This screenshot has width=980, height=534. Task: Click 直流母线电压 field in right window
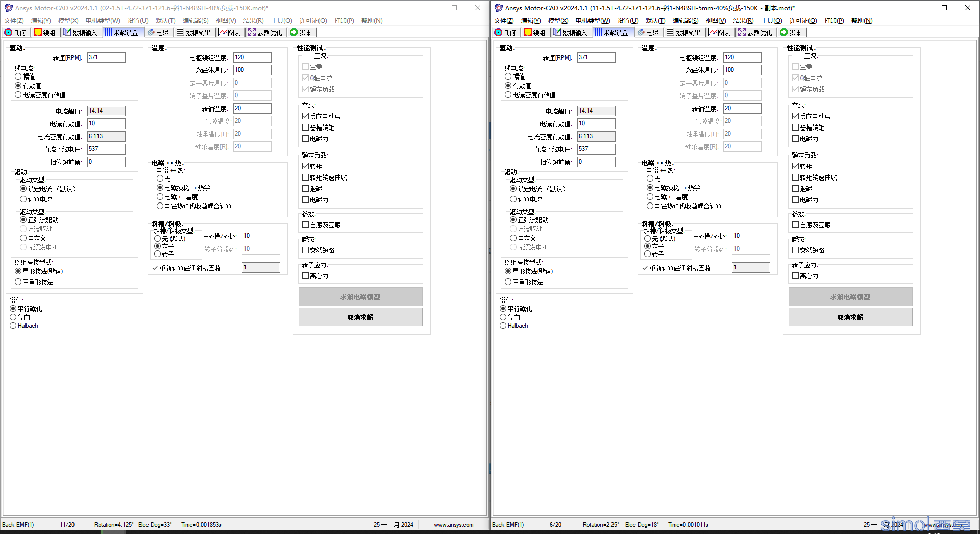pos(596,149)
